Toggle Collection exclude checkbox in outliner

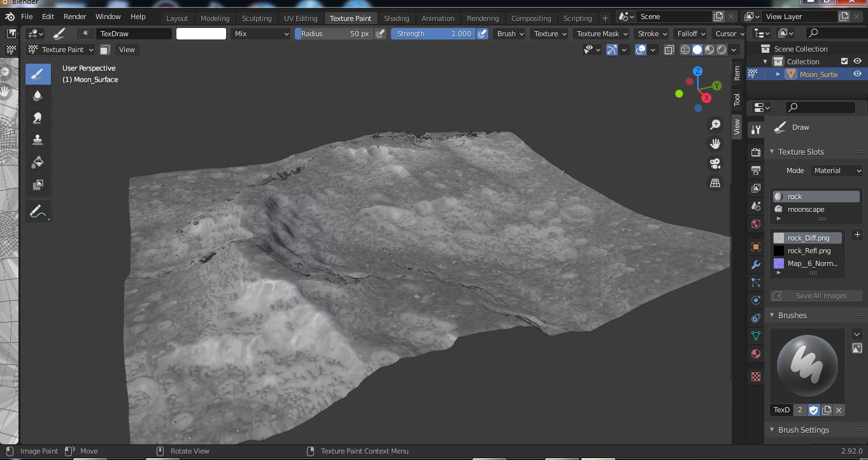coord(844,62)
